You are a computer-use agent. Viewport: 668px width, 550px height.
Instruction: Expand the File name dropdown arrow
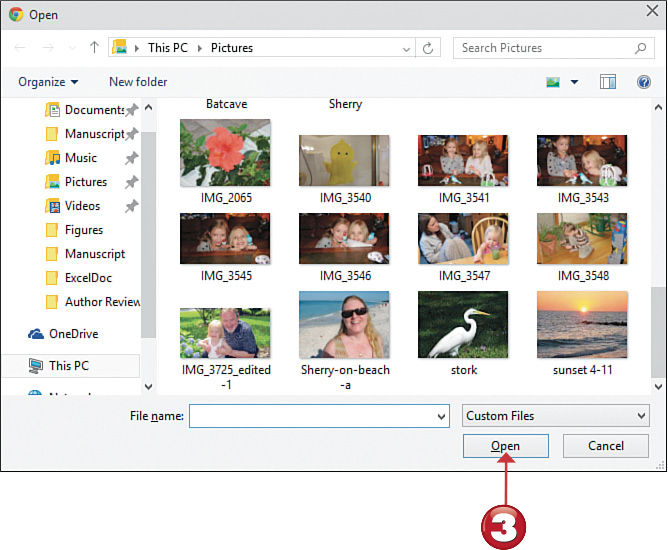click(442, 417)
